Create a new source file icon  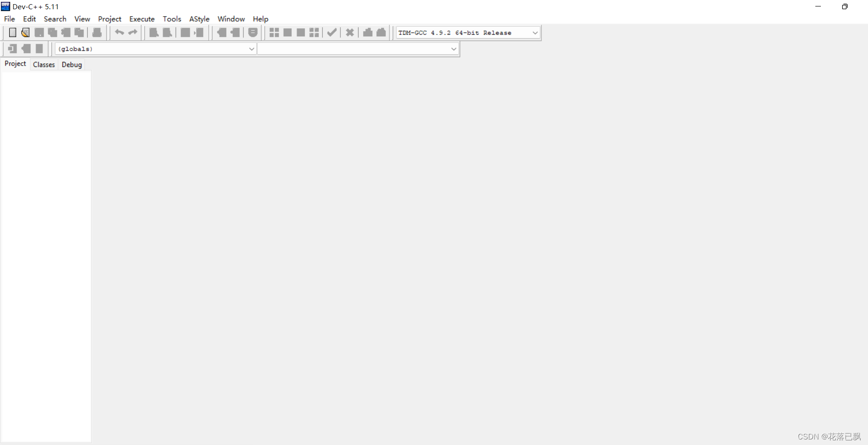12,32
